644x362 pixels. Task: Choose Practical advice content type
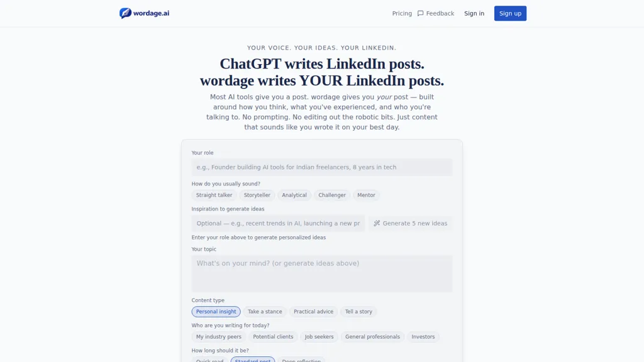click(x=313, y=312)
